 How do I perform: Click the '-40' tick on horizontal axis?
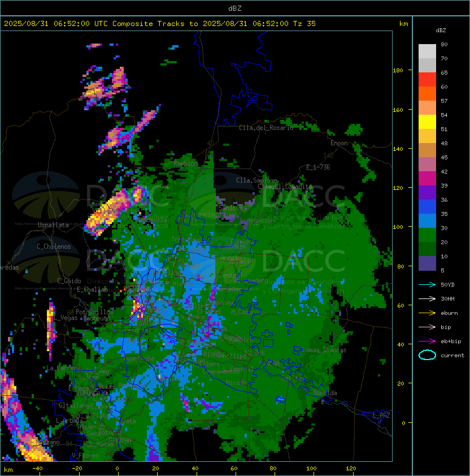(x=37, y=468)
